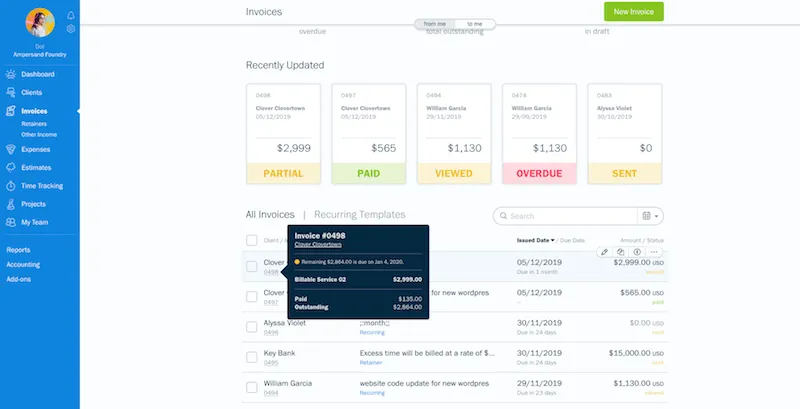Click the duplicate invoice icon
The width and height of the screenshot is (800, 409).
(621, 252)
